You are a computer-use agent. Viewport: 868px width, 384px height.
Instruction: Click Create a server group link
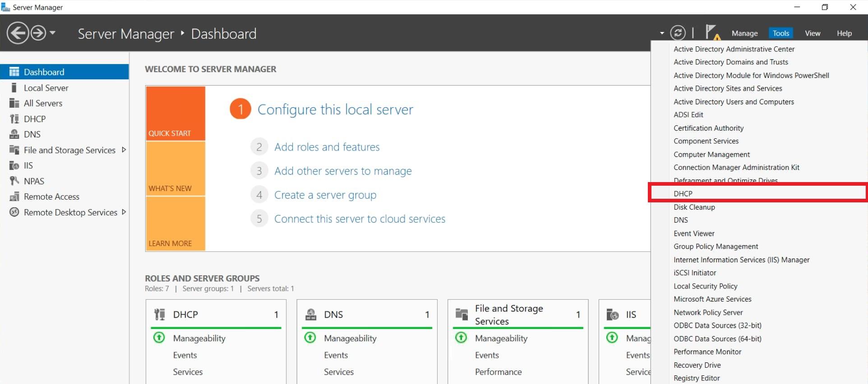click(325, 195)
